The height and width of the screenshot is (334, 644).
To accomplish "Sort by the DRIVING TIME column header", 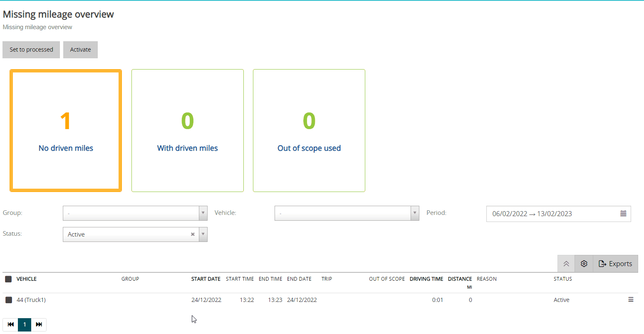I will pos(426,279).
